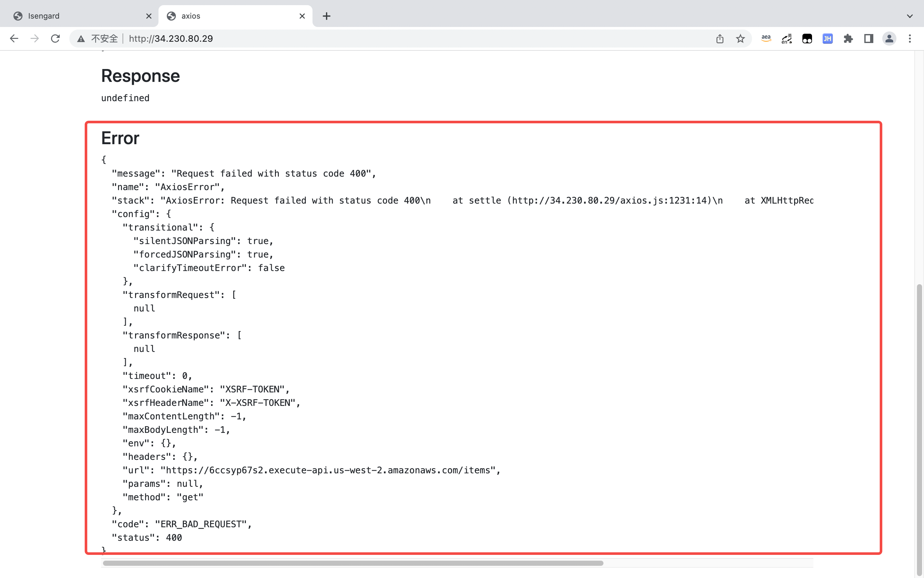Click the "env": {} line
The width and height of the screenshot is (924, 578).
pyautogui.click(x=149, y=443)
